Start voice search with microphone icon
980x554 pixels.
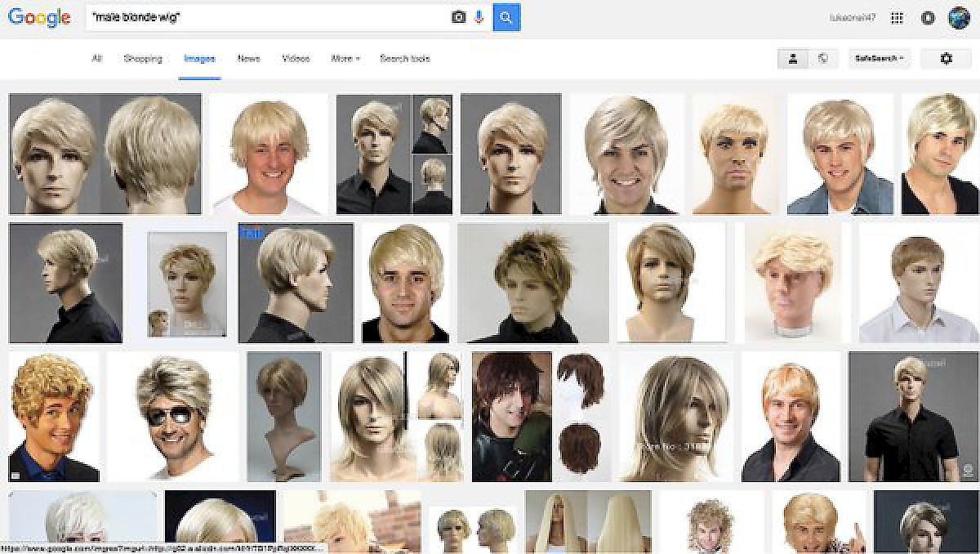tap(479, 17)
